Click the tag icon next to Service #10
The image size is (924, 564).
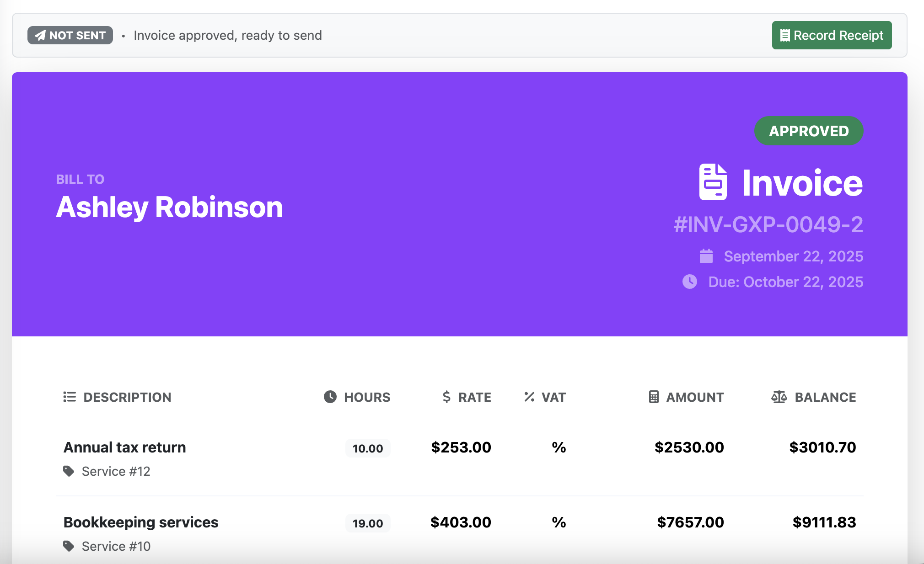pyautogui.click(x=69, y=546)
